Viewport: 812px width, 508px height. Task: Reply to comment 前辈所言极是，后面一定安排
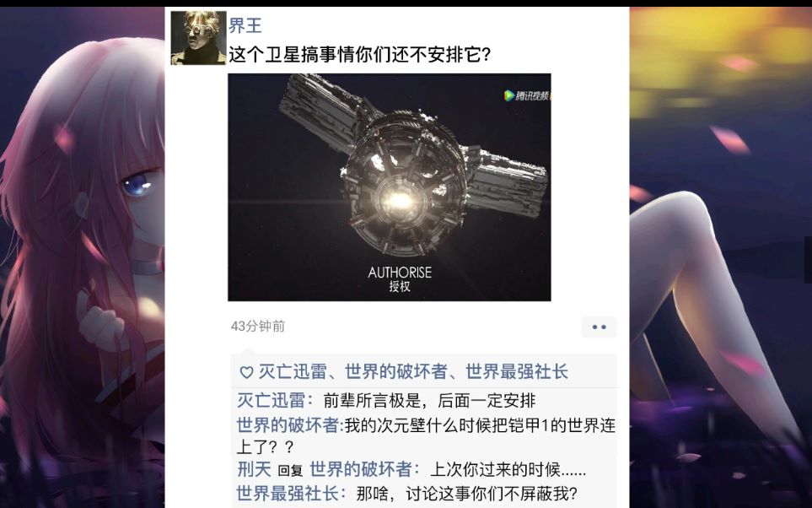click(x=429, y=400)
